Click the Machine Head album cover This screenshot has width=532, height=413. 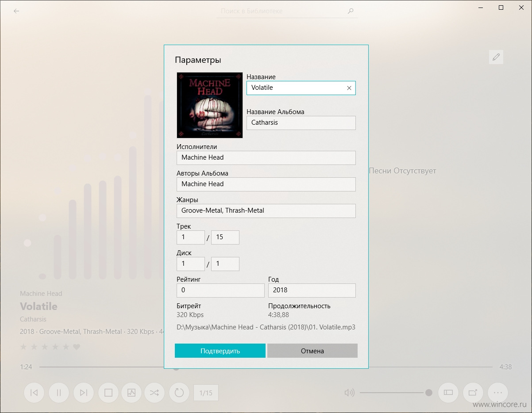tap(210, 105)
